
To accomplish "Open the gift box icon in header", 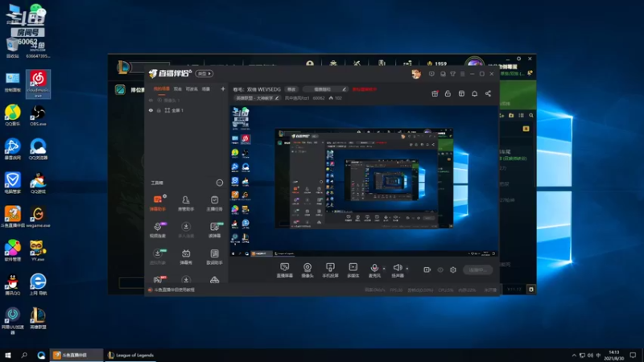I will click(x=435, y=93).
